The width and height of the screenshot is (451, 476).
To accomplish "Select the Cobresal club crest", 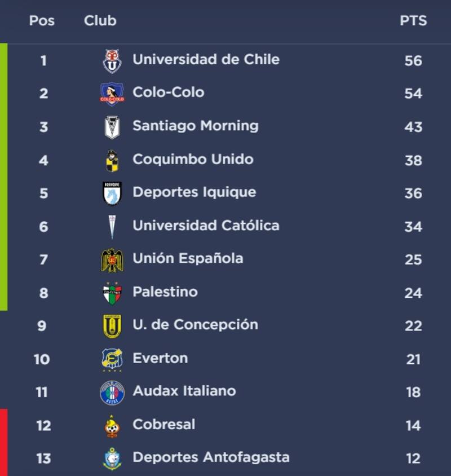I will pos(112,426).
